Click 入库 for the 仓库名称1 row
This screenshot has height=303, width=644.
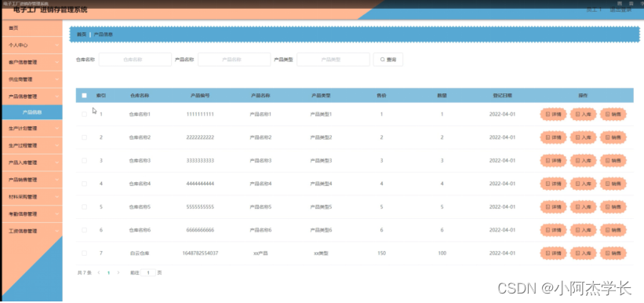click(584, 115)
